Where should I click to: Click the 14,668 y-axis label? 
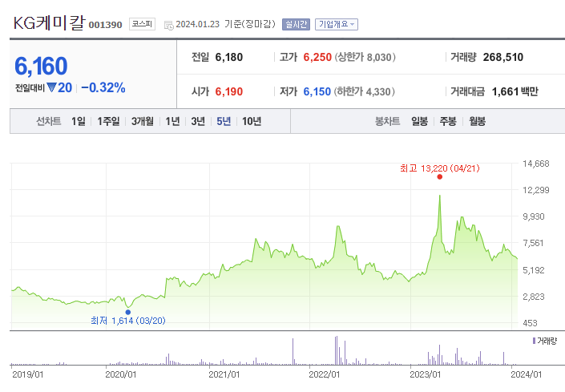point(536,164)
